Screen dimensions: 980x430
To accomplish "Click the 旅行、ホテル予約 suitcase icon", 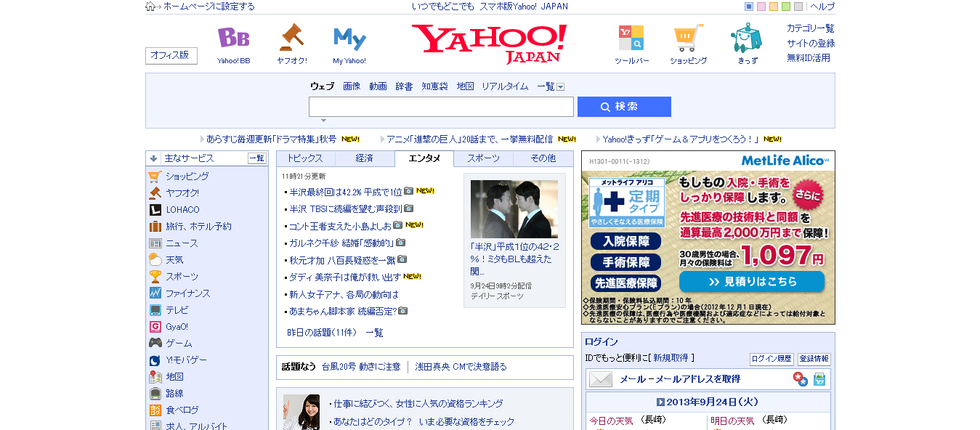I will pos(155,227).
